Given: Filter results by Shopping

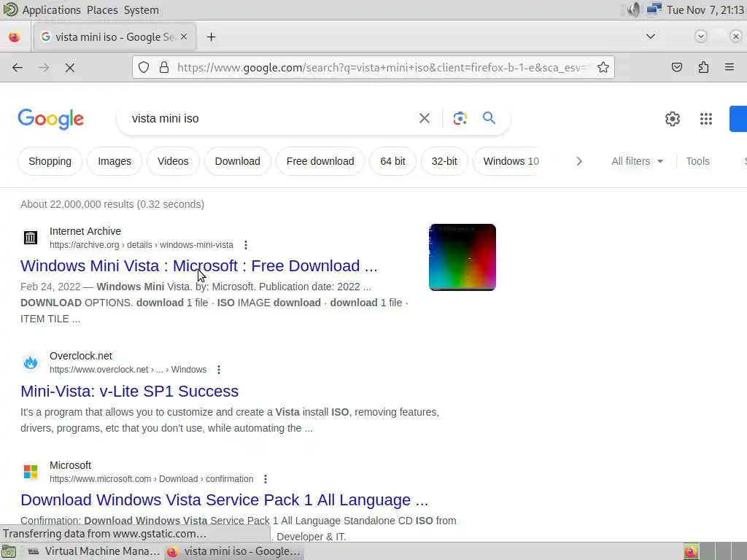Looking at the screenshot, I should point(50,161).
